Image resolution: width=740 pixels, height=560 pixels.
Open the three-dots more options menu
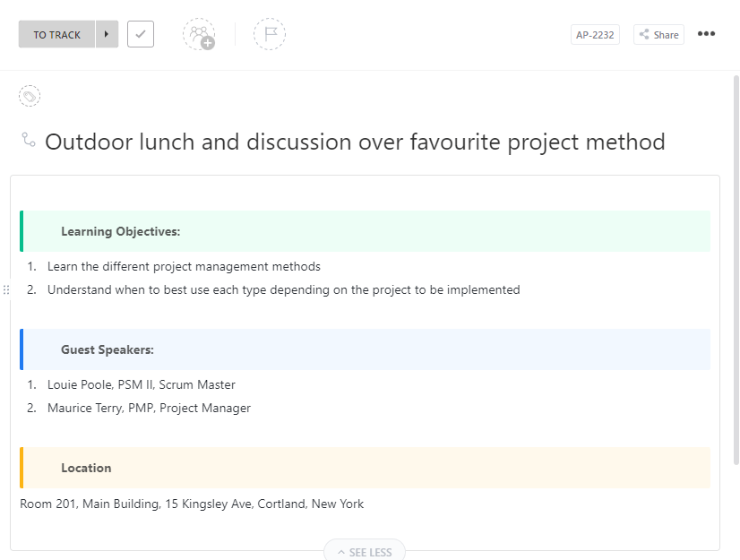(x=707, y=34)
